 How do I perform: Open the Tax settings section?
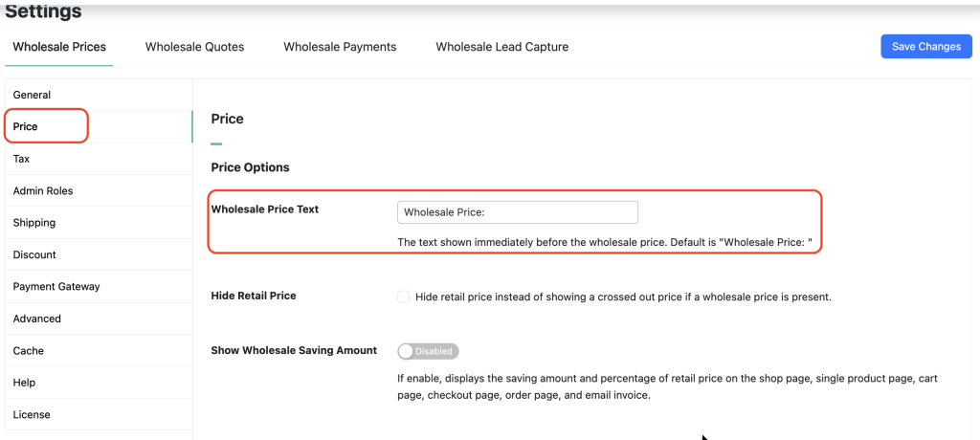22,159
